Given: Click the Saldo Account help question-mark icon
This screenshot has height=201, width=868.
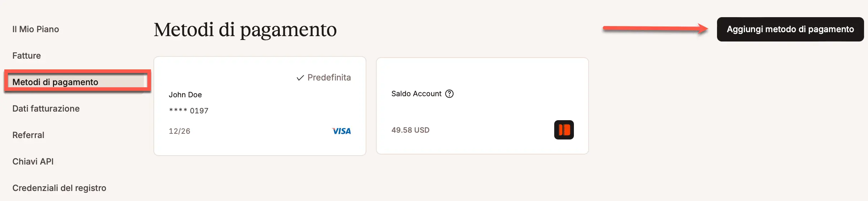Looking at the screenshot, I should 449,94.
